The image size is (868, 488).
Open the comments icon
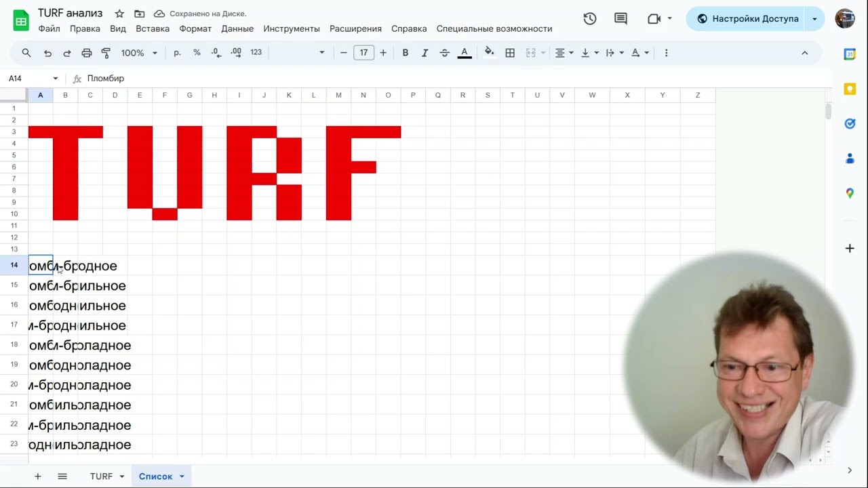coord(620,19)
